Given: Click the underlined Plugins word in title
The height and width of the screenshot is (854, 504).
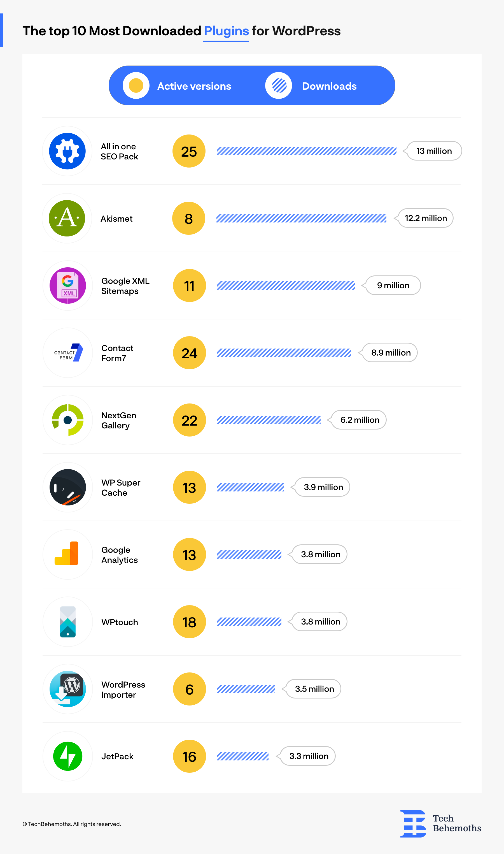Looking at the screenshot, I should (x=226, y=31).
